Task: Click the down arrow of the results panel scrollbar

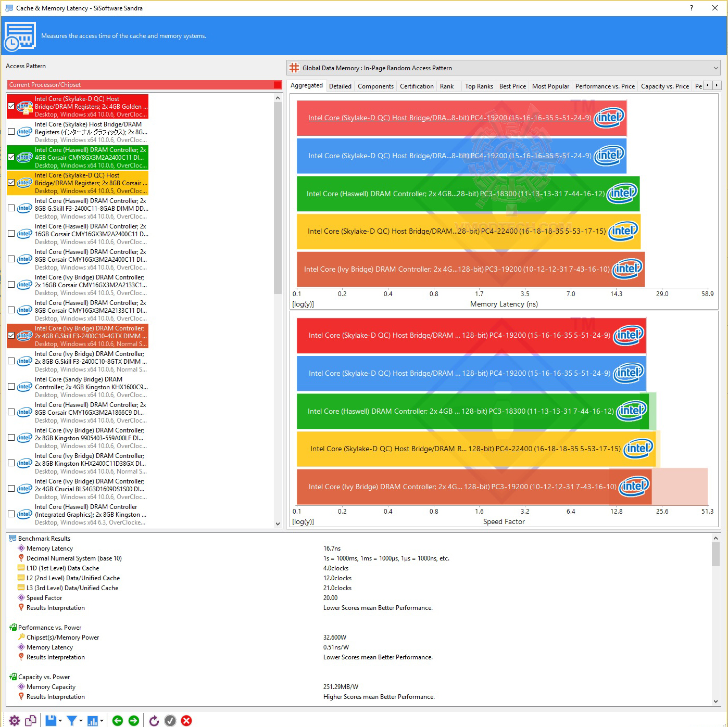Action: [716, 701]
